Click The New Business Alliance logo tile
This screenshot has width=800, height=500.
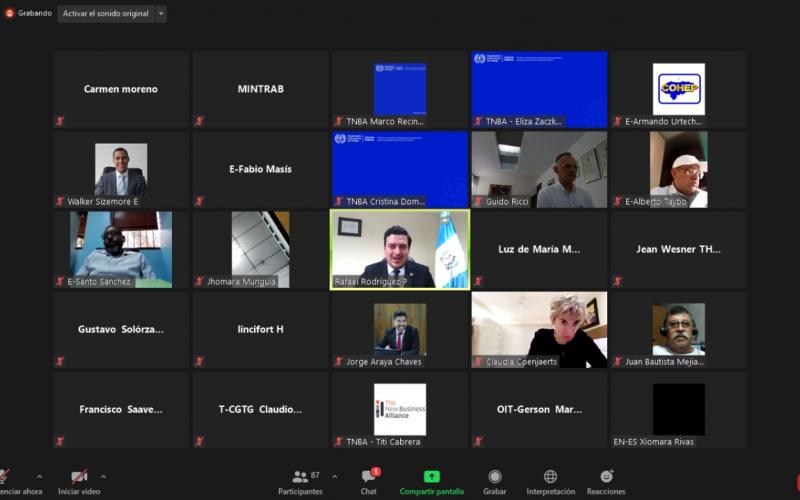400,409
